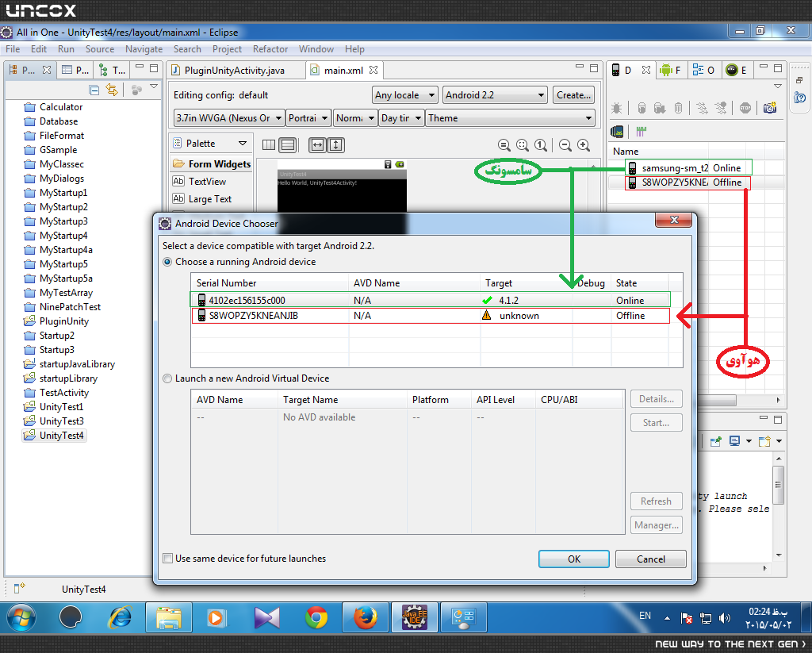Toggle fill height layout button
Image resolution: width=812 pixels, height=653 pixels.
[x=336, y=145]
